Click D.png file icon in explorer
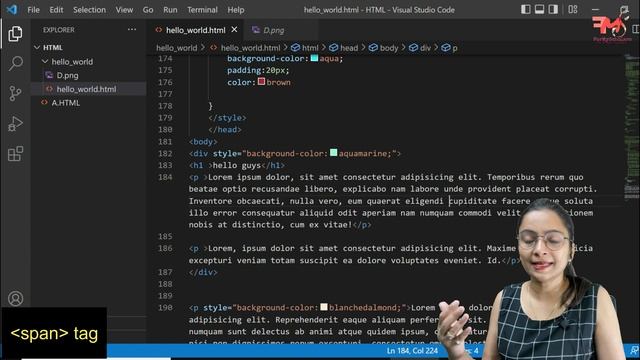 [x=49, y=75]
